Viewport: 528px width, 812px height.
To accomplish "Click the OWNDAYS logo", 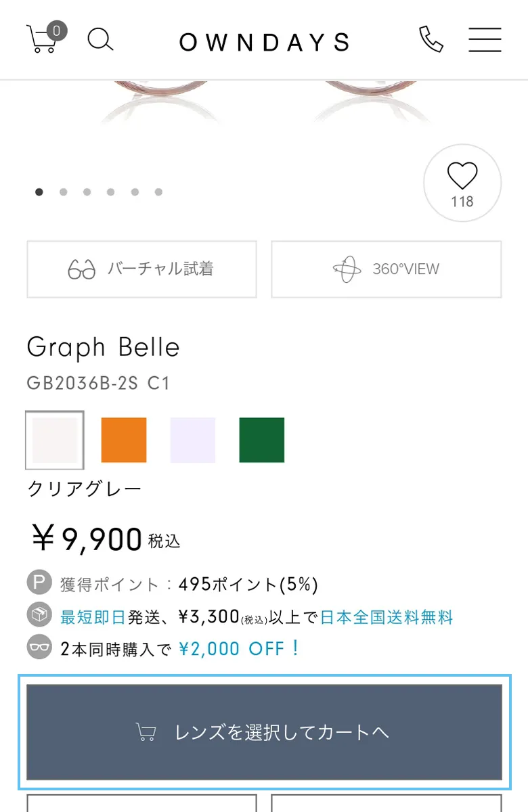I will click(x=264, y=41).
